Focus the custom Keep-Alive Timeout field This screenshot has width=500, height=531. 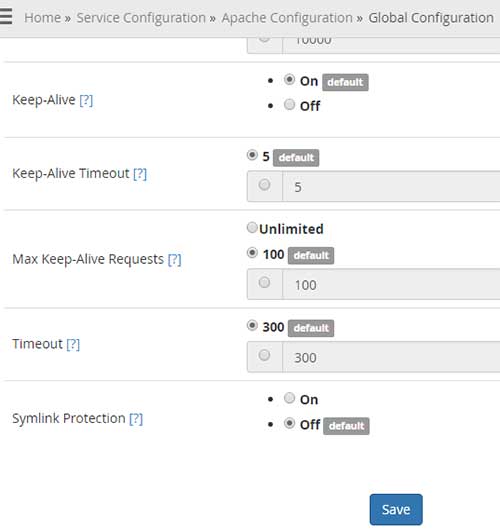[391, 187]
